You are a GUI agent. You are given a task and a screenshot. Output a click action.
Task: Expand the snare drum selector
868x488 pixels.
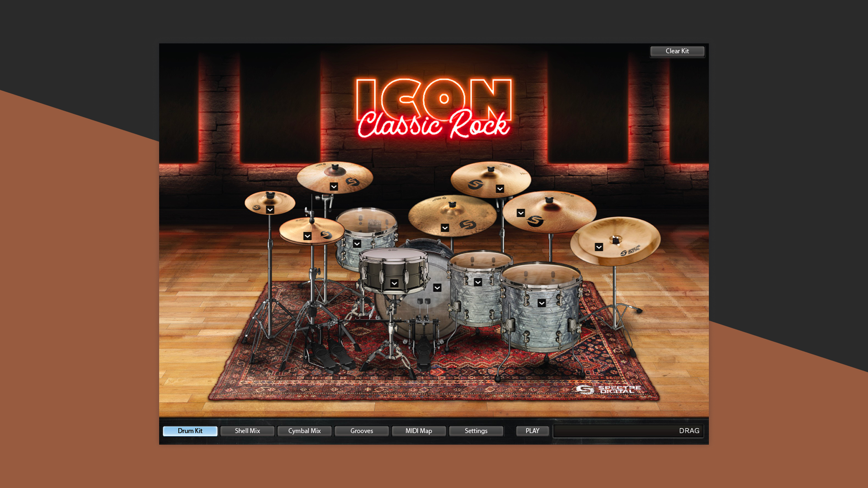(x=394, y=283)
